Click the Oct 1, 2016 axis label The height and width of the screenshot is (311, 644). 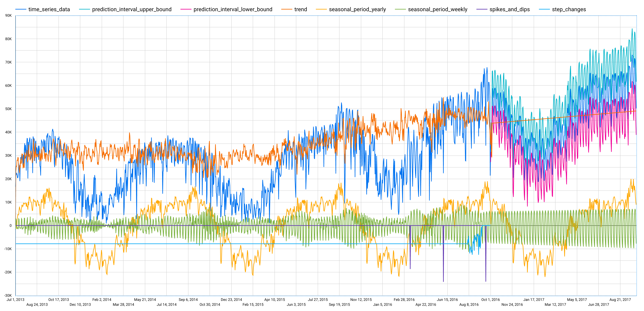click(491, 299)
